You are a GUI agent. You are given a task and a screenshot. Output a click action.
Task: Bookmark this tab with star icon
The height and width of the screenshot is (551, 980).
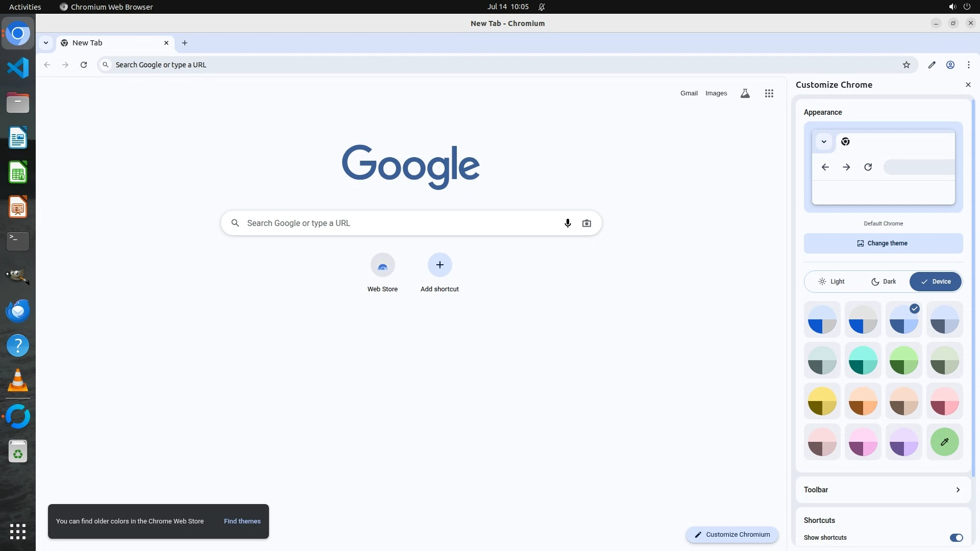point(906,65)
